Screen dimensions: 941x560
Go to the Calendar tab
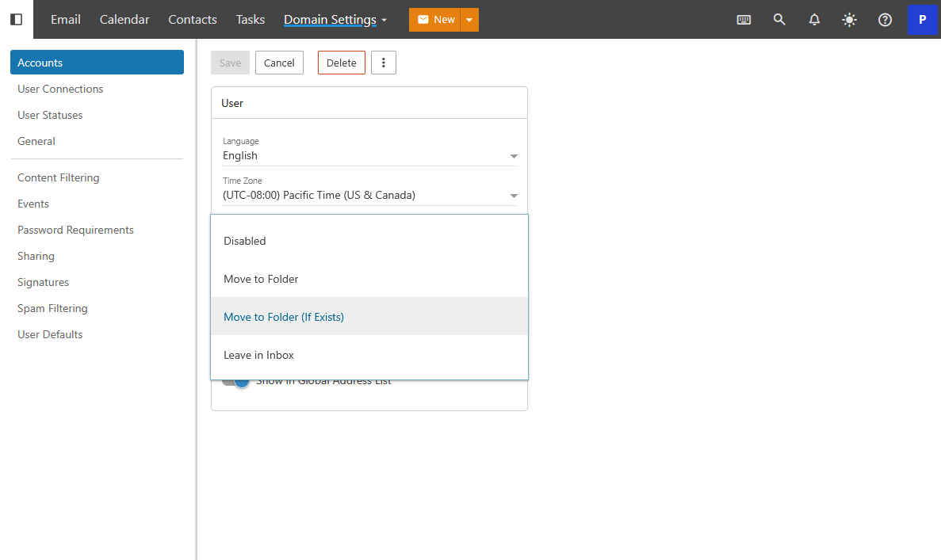click(x=124, y=20)
